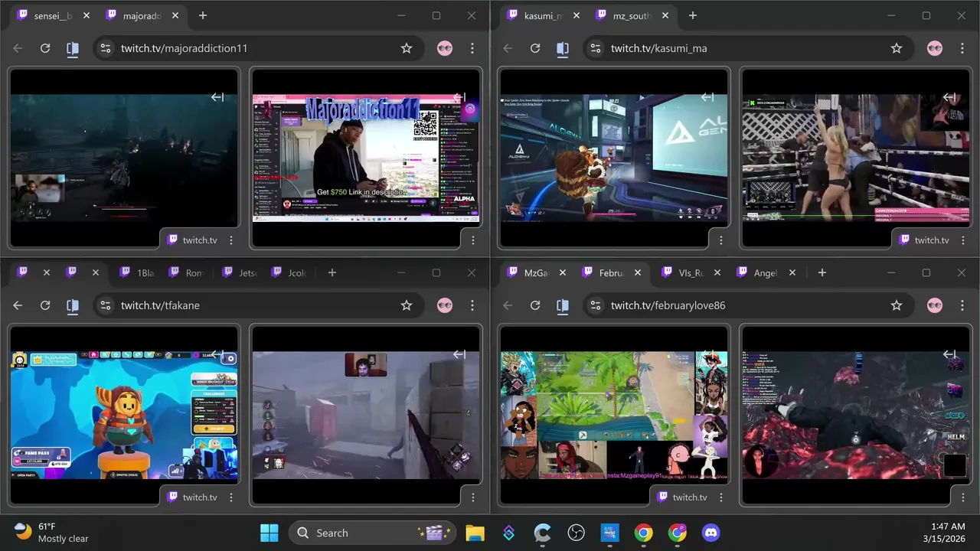Close the majoradd tab
Viewport: 980px width, 551px height.
click(x=175, y=15)
